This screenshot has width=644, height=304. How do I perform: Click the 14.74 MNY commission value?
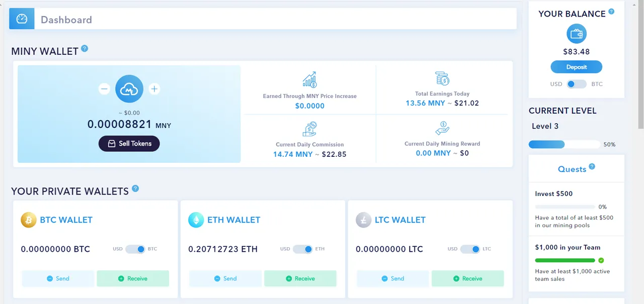tap(293, 154)
